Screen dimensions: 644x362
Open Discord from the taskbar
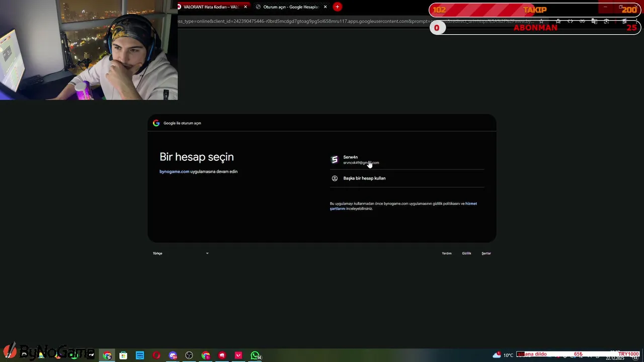[x=173, y=355]
